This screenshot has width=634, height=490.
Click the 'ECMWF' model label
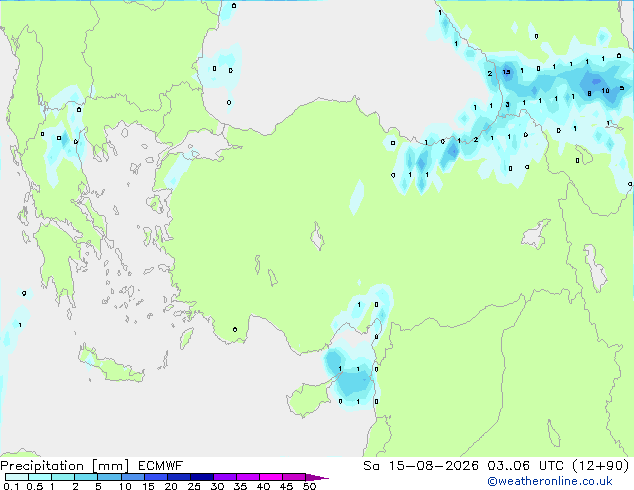click(x=161, y=466)
